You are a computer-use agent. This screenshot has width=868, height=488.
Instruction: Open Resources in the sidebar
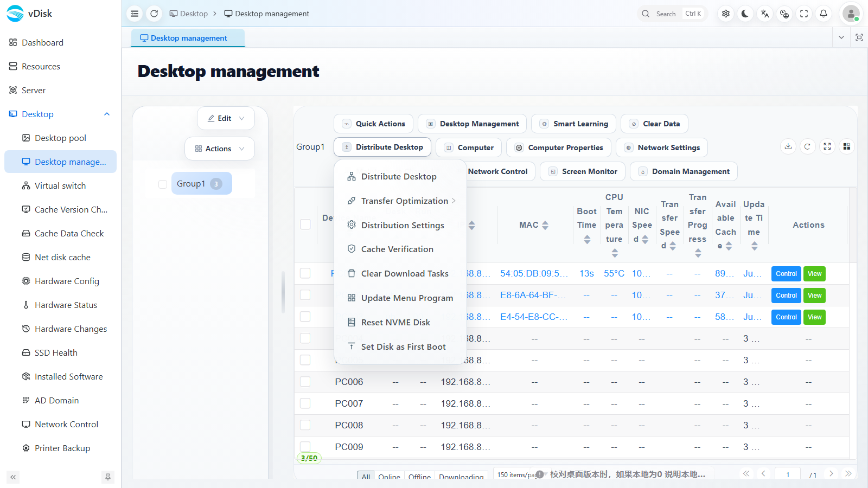pyautogui.click(x=60, y=66)
